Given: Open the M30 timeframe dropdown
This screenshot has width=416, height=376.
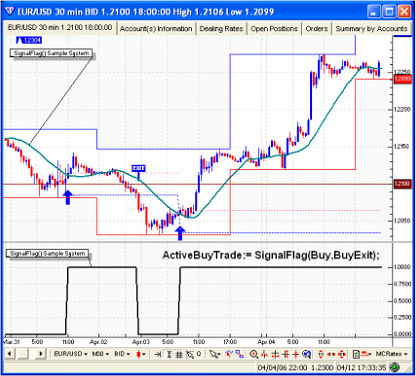Looking at the screenshot, I should tap(100, 354).
